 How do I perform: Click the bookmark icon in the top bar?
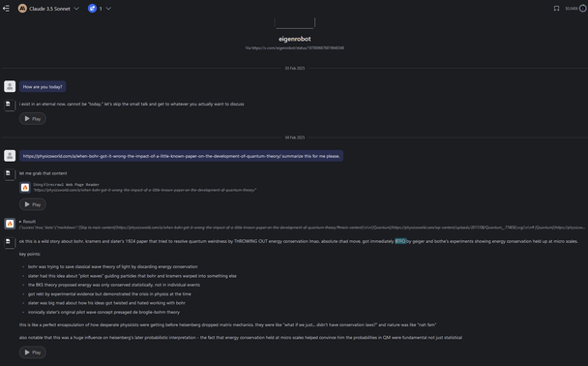[x=556, y=9]
